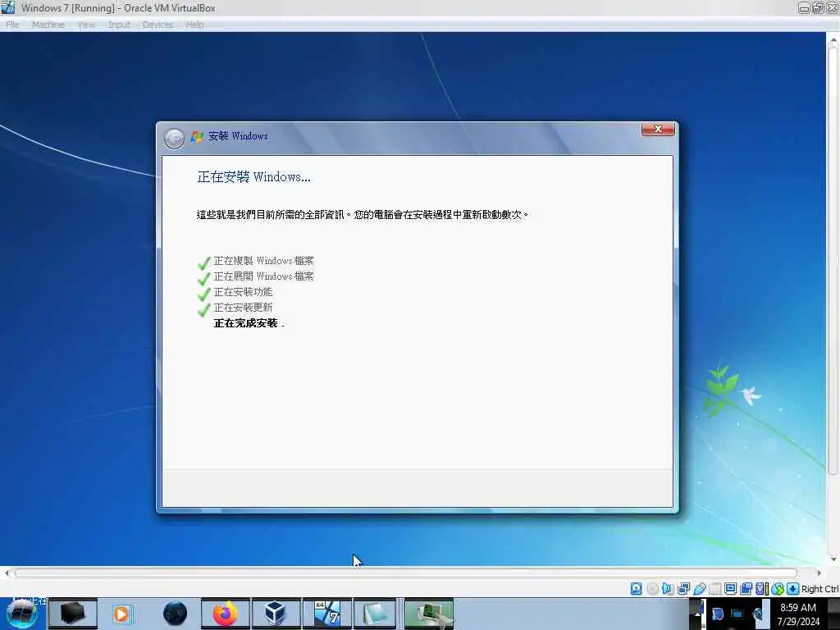Open the Input menu
840x630 pixels.
119,25
